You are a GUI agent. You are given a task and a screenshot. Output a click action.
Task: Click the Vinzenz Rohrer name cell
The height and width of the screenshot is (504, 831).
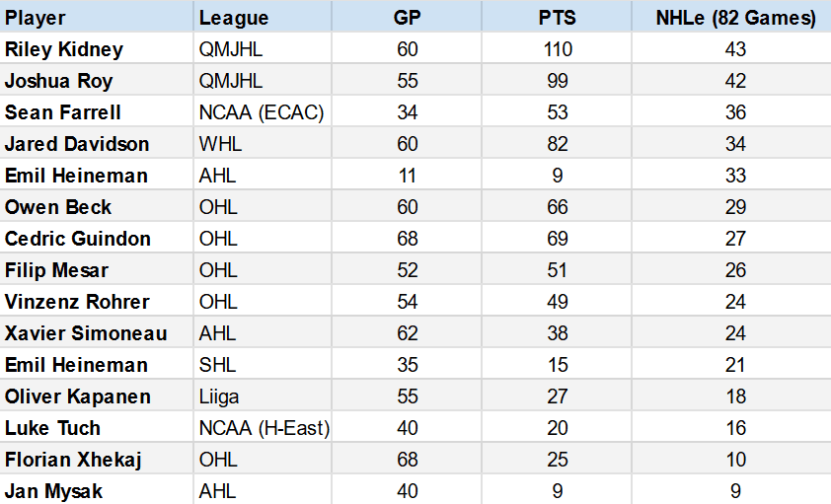click(x=97, y=301)
